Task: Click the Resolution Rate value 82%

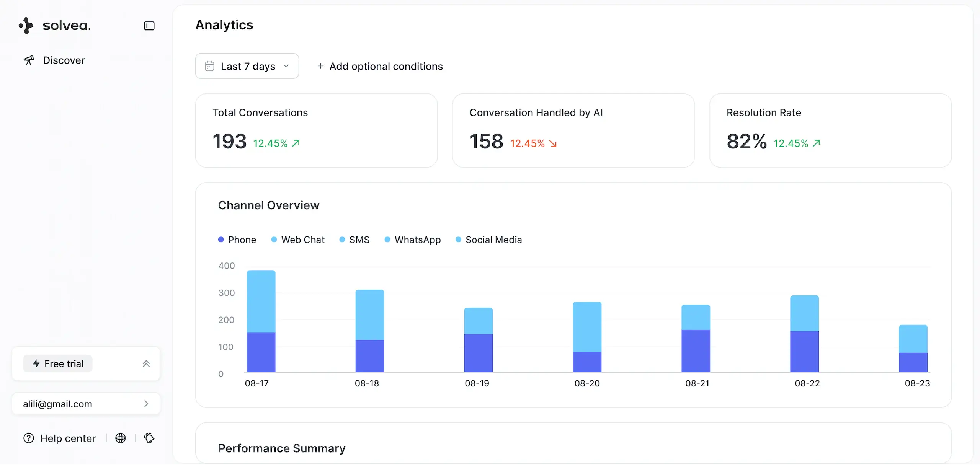Action: 747,141
